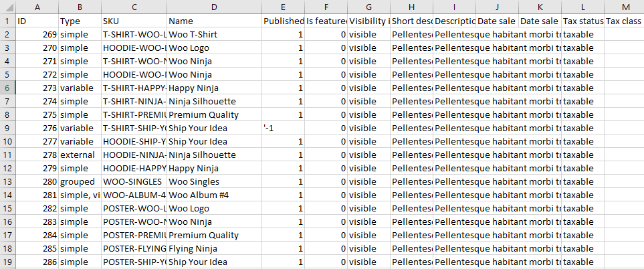Click the WOO-SINGLES SKU cell
This screenshot has width=644, height=269.
coord(134,181)
